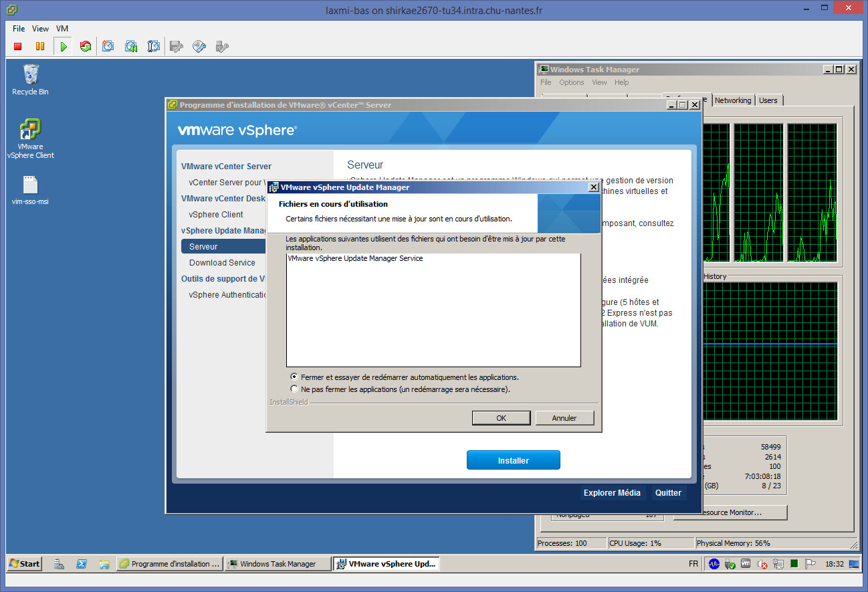Click the Annuler button
This screenshot has width=868, height=592.
[564, 418]
